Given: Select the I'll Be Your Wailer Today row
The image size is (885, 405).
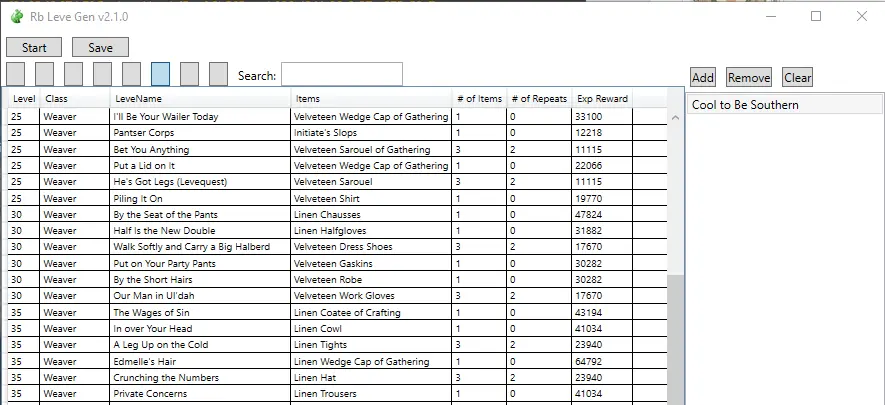Looking at the screenshot, I should pos(337,117).
